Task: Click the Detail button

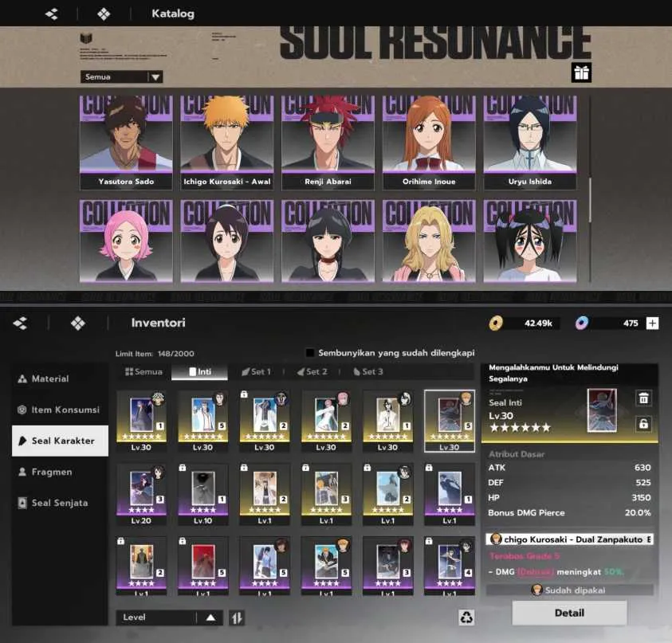Action: (x=569, y=613)
